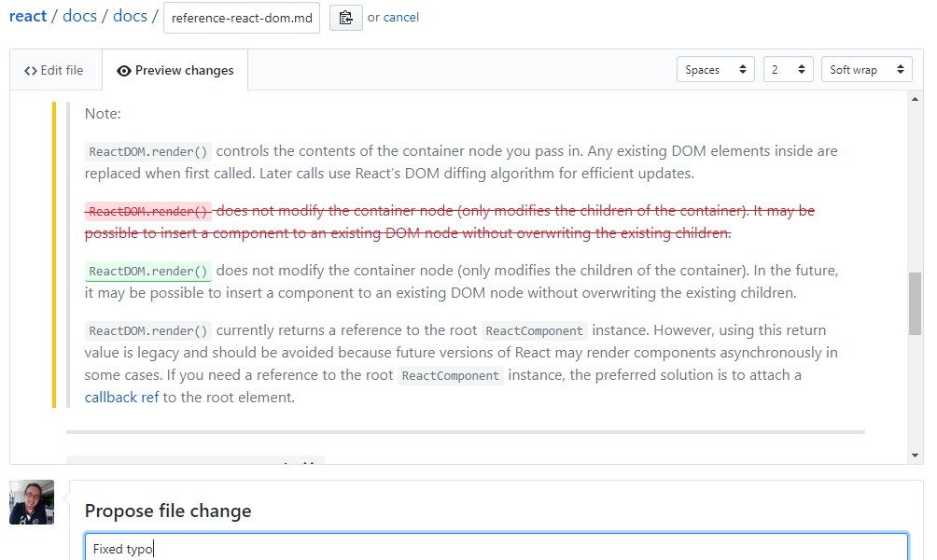Viewport: 937px width, 560px height.
Task: Click the preview pane scrollbar thumb
Action: (x=915, y=303)
